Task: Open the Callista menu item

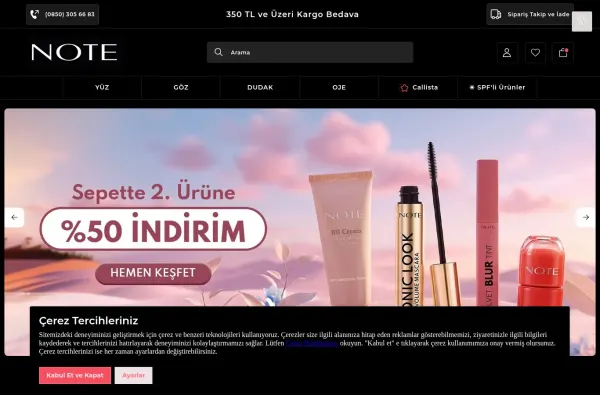Action: [x=418, y=88]
